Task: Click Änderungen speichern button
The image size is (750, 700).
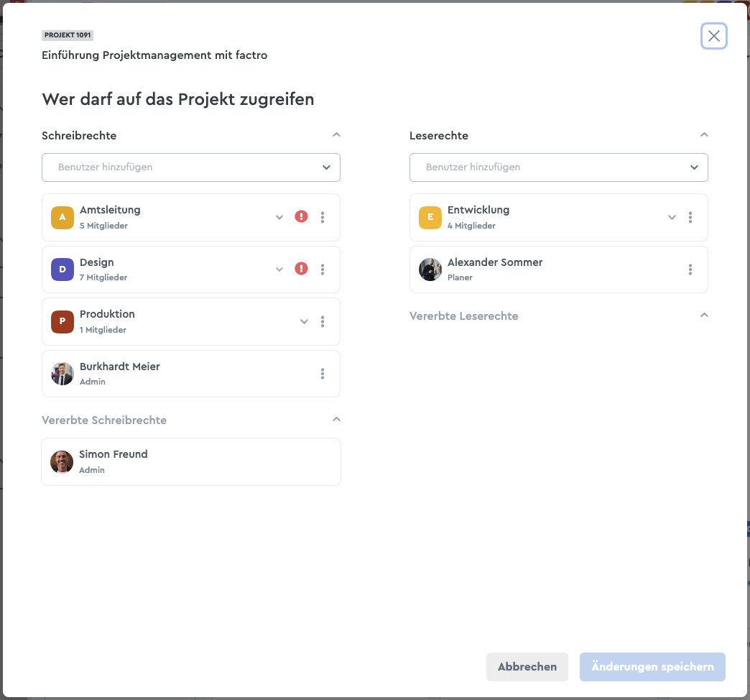Action: (x=652, y=666)
